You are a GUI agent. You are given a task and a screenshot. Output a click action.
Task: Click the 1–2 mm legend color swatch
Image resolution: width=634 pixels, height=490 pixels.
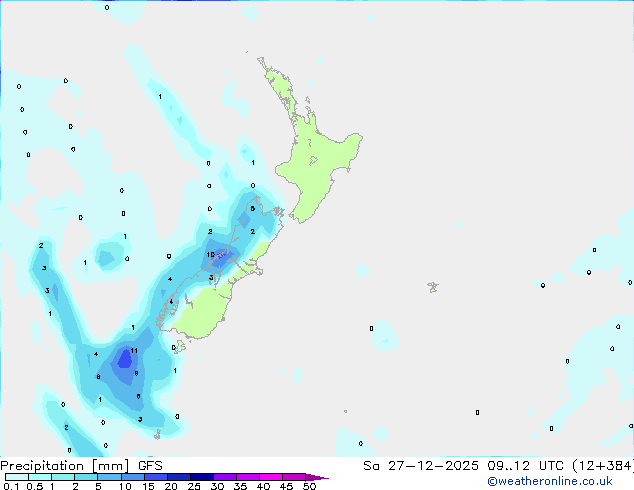point(63,477)
